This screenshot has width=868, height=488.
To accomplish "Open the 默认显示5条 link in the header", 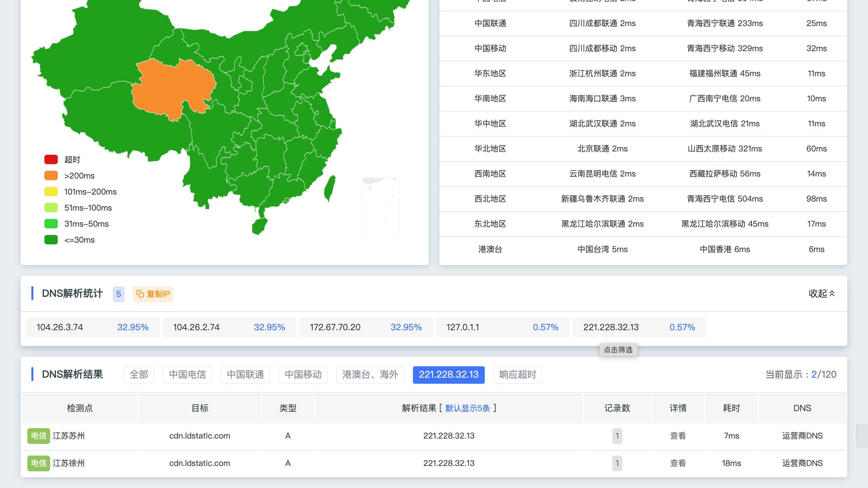I will coord(467,408).
